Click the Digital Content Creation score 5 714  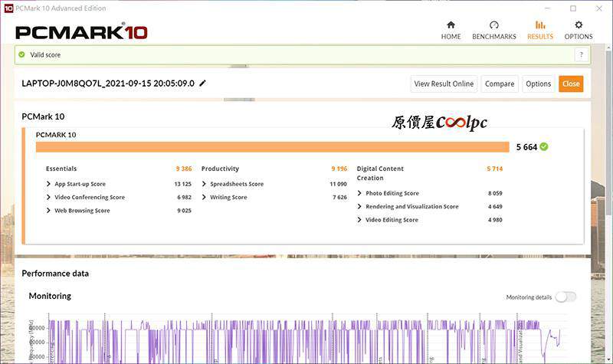coord(494,169)
